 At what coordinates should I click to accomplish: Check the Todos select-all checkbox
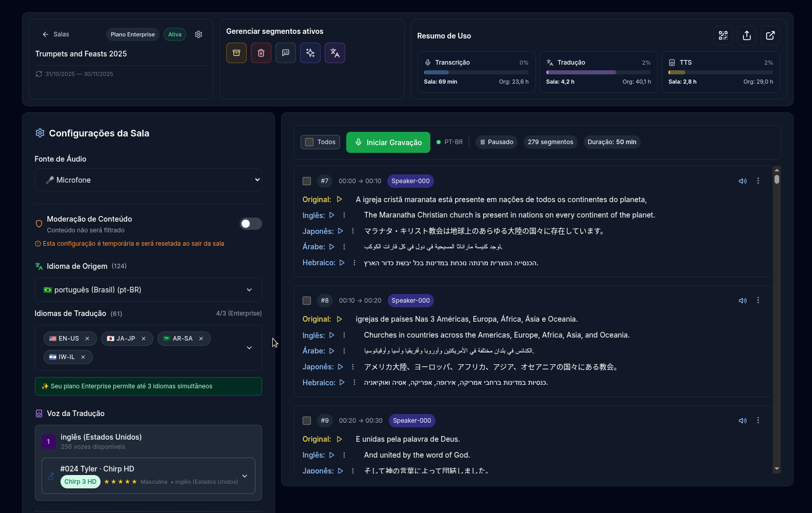point(310,142)
